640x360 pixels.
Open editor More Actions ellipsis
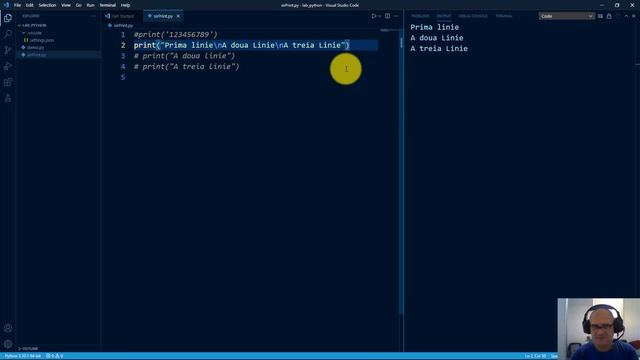pyautogui.click(x=396, y=16)
